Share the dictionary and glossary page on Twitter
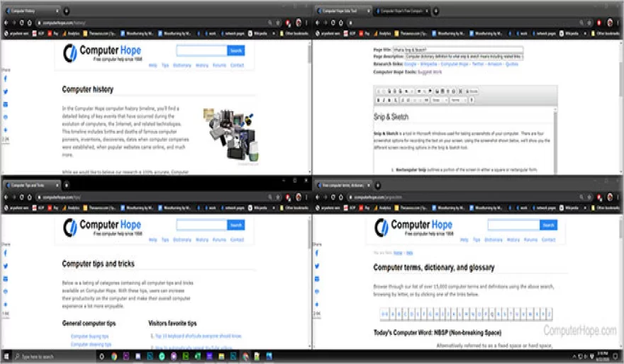Viewport: 624px width, 364px height. click(x=317, y=266)
